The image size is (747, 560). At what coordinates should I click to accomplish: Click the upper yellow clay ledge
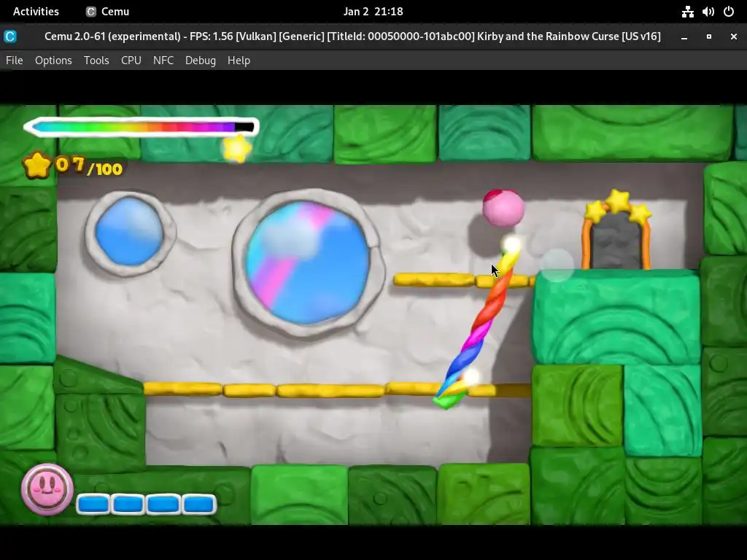pyautogui.click(x=465, y=280)
